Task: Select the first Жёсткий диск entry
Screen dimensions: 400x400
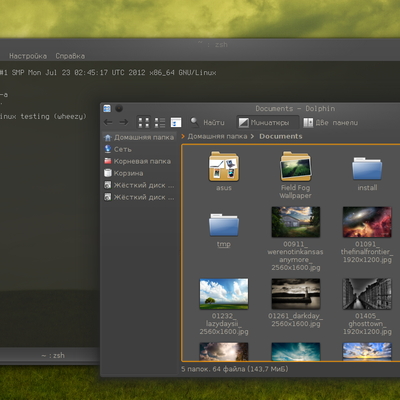Action: tap(139, 185)
